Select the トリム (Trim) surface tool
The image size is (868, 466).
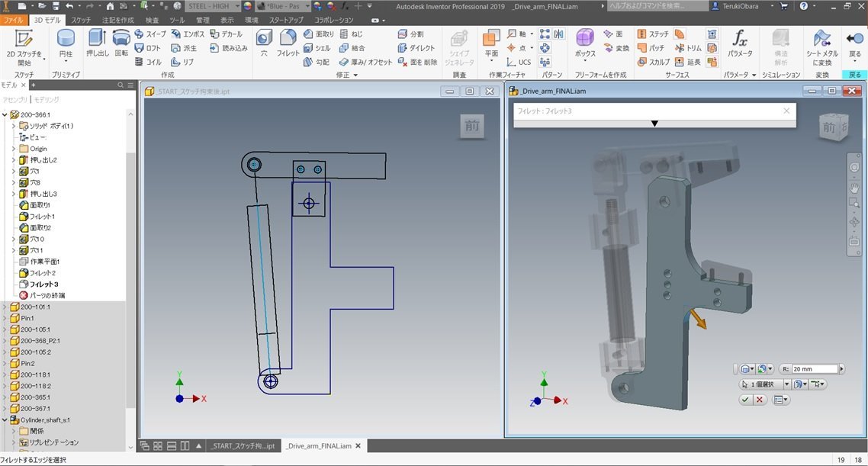click(x=688, y=48)
